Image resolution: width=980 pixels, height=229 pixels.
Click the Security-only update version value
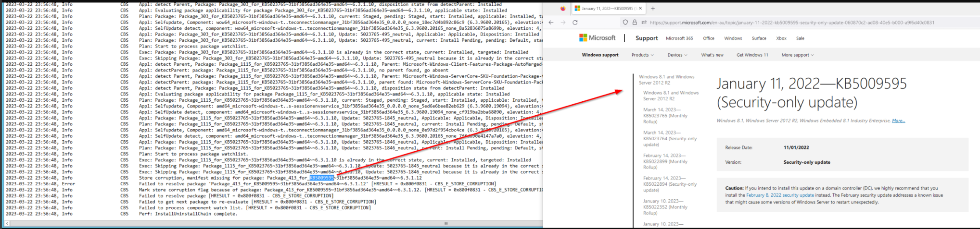(807, 162)
